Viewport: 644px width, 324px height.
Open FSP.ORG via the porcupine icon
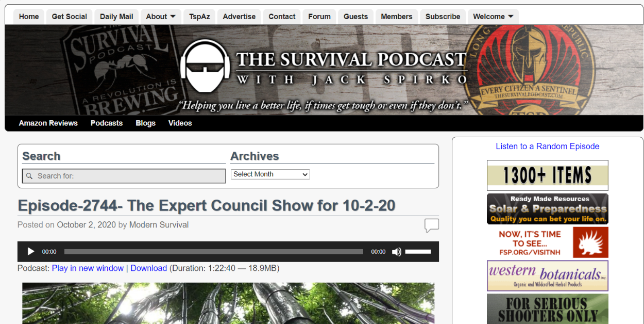590,242
